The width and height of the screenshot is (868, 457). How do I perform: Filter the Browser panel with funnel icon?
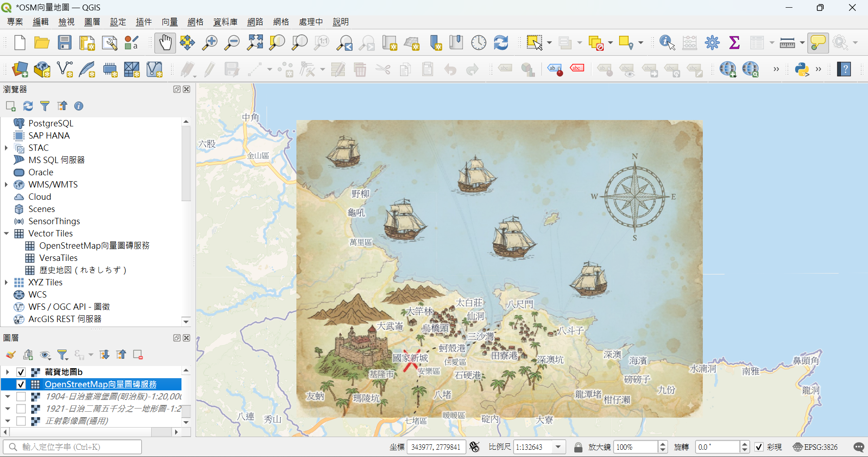[45, 106]
